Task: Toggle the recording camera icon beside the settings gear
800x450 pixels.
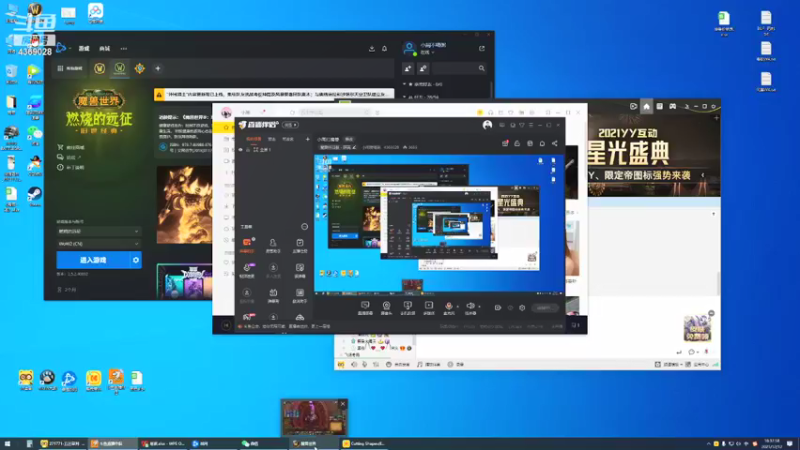Action: click(x=498, y=308)
